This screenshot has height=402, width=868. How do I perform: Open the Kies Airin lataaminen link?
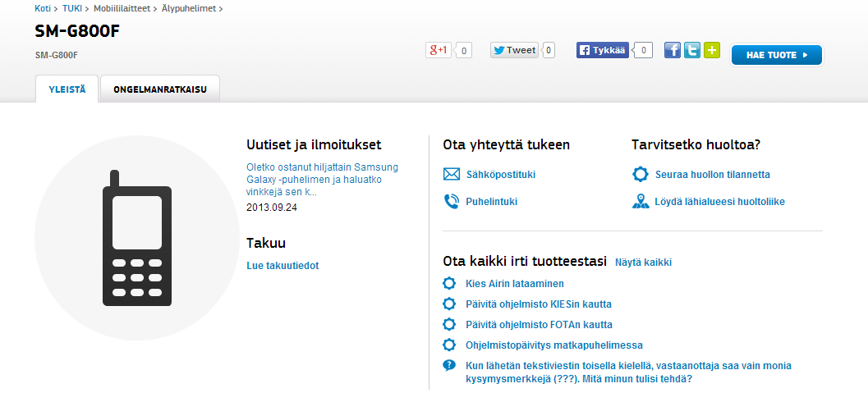(x=514, y=284)
